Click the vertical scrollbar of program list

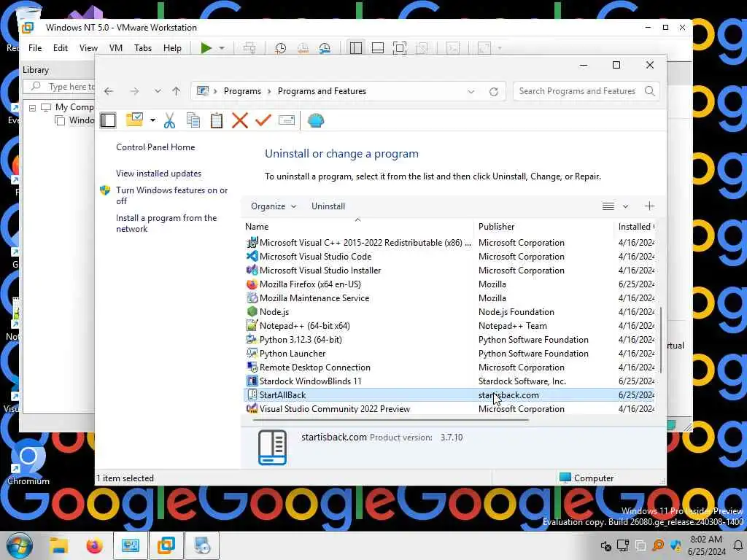(x=661, y=340)
